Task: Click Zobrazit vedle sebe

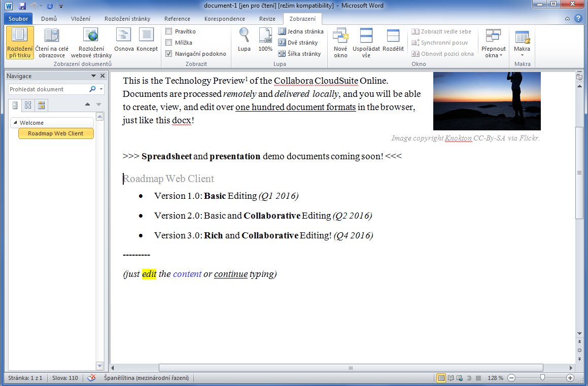Action: pos(441,31)
